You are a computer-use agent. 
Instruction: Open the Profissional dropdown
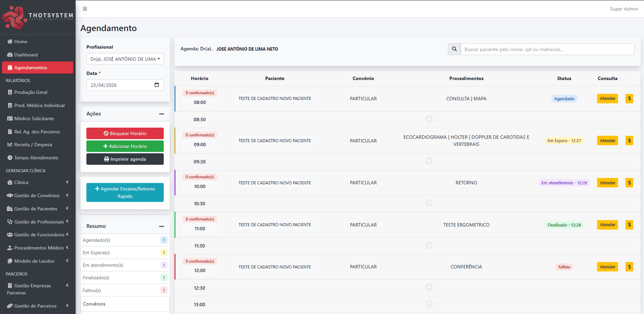pos(125,59)
